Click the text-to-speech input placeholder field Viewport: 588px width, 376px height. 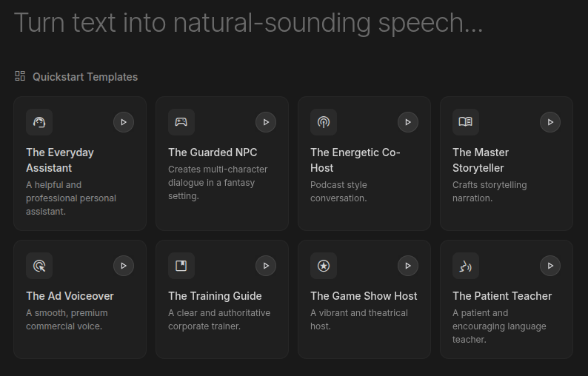(248, 23)
